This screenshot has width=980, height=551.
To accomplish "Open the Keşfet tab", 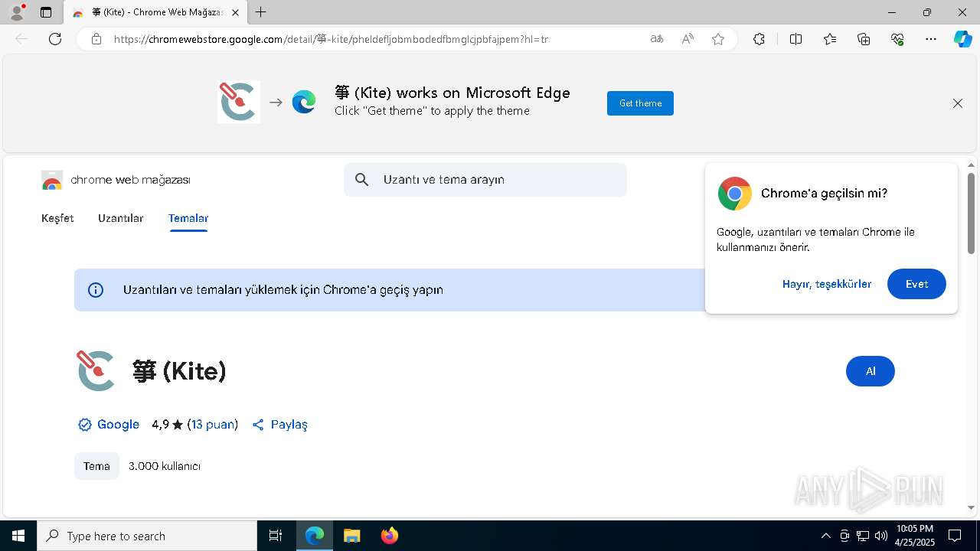I will [x=57, y=218].
